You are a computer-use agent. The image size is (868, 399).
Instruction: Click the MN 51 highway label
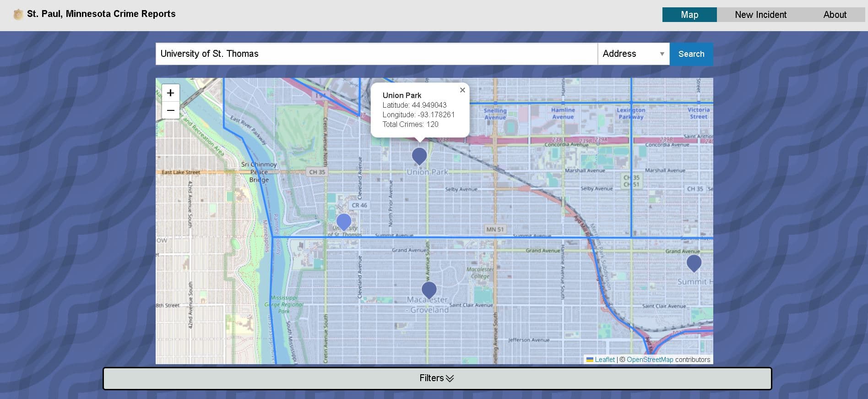click(x=494, y=229)
